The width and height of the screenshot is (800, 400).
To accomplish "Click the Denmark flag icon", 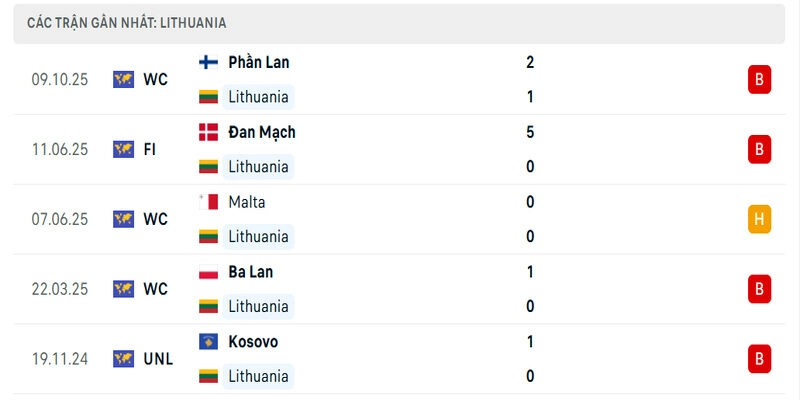I will pos(208,132).
